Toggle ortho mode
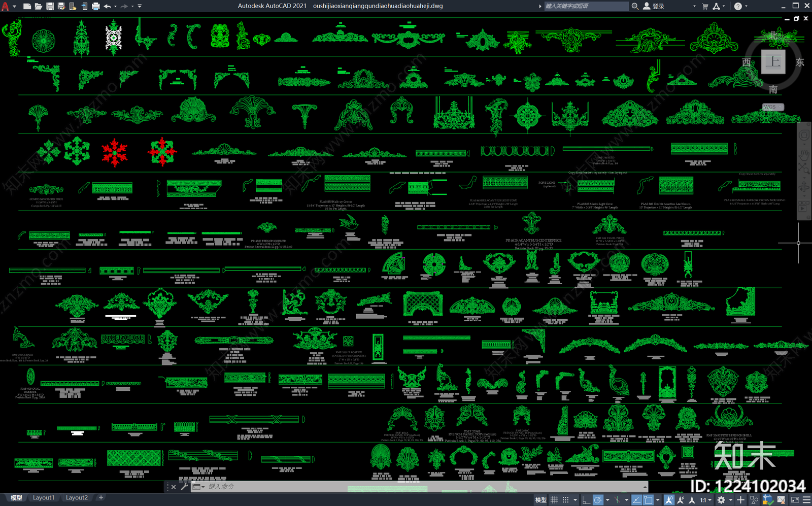This screenshot has height=506, width=812. [586, 500]
